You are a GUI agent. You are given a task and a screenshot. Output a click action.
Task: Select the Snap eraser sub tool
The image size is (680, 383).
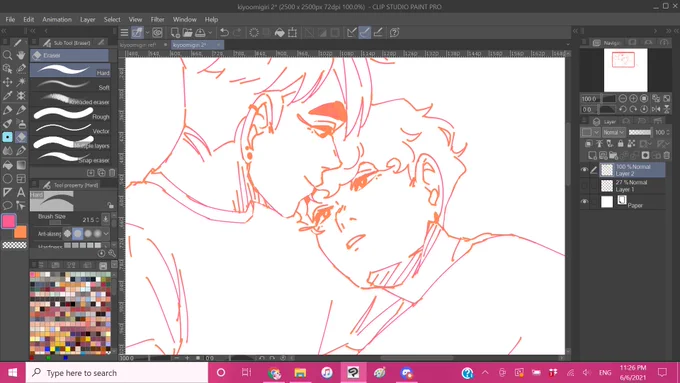(x=71, y=157)
